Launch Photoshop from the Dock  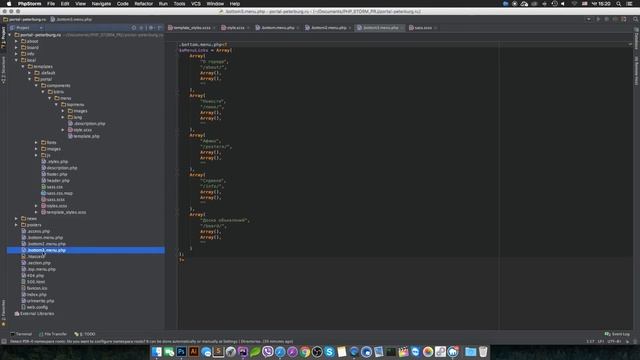182,352
